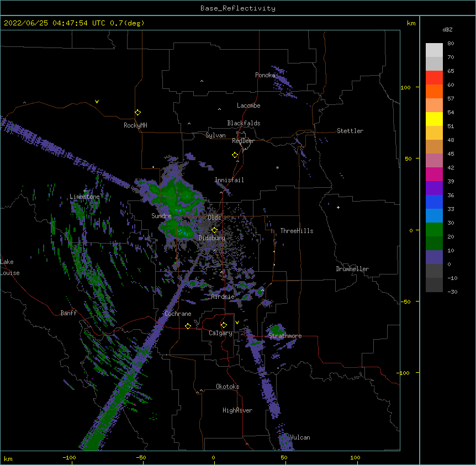Click the yellow diamond marker above Calgary label

[x=224, y=325]
